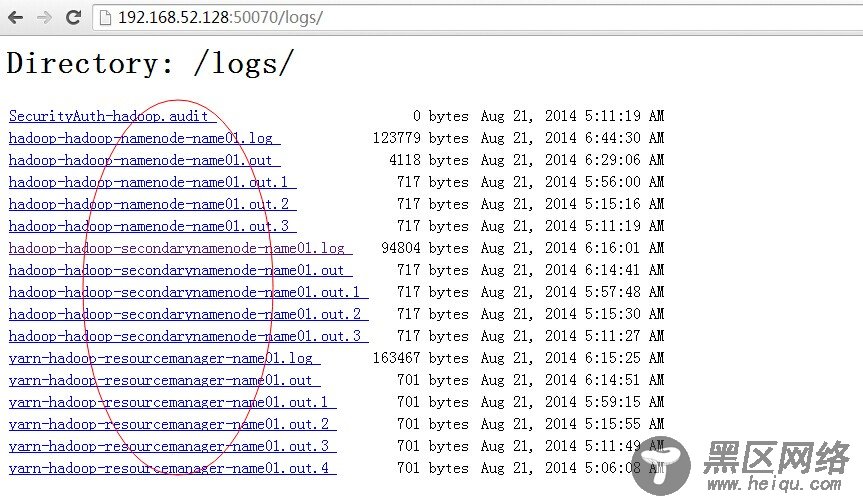Viewport: 863px width, 501px height.
Task: Open hadoop-hadoop-secondarynamenode-name01.out link
Action: (x=181, y=270)
